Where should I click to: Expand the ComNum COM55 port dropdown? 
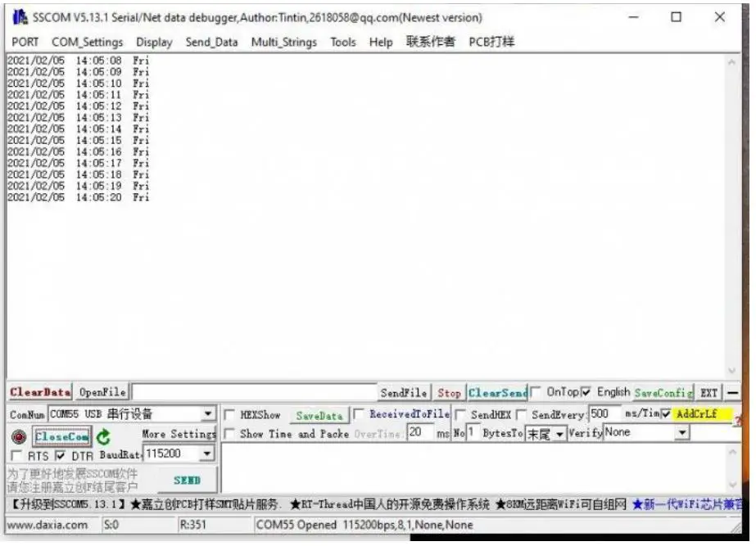(208, 415)
